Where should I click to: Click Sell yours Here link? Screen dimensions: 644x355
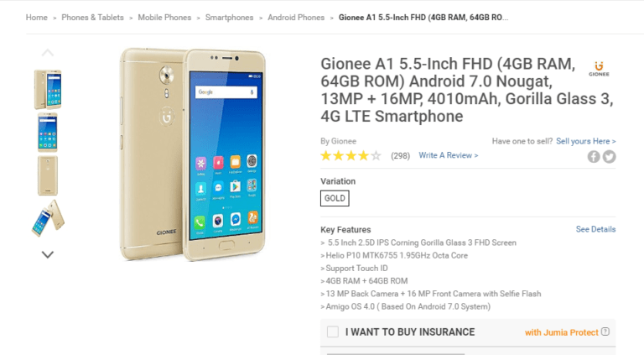(x=586, y=141)
